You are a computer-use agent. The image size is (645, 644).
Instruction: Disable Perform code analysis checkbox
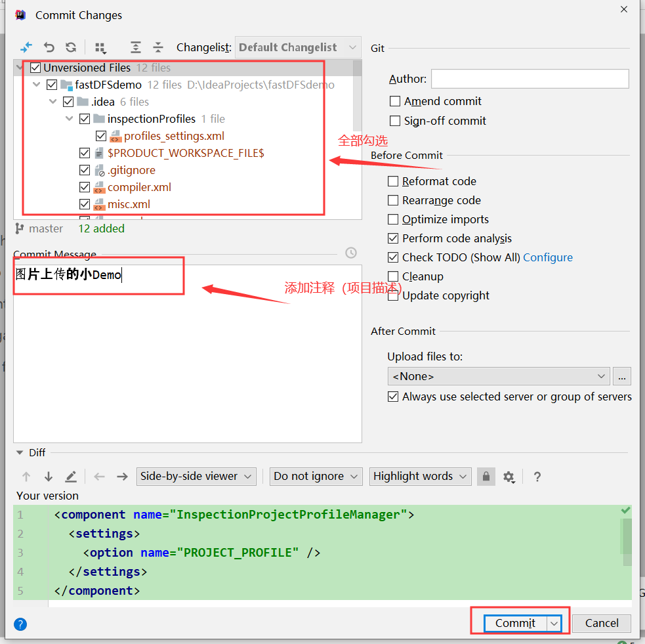394,238
